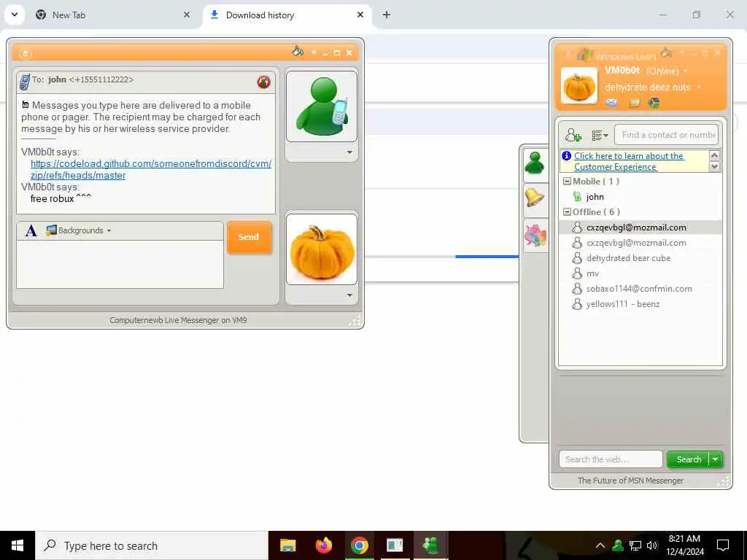Click the up arrow of the notice scrollbar
Viewport: 747px width, 560px height.
[714, 155]
